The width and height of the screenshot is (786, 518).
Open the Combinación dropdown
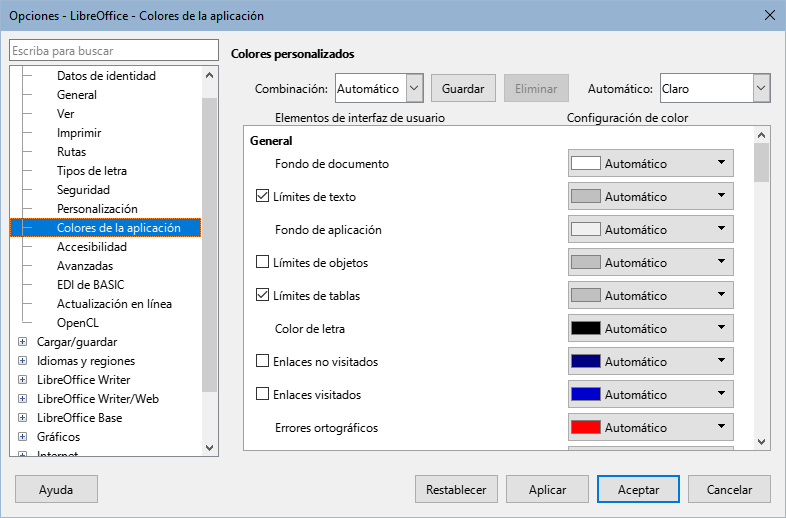379,88
